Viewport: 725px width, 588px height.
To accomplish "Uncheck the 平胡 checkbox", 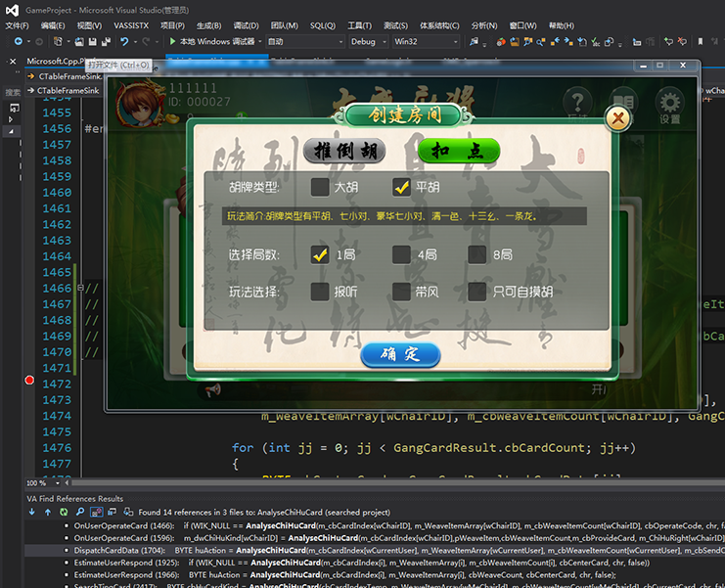I will [401, 186].
